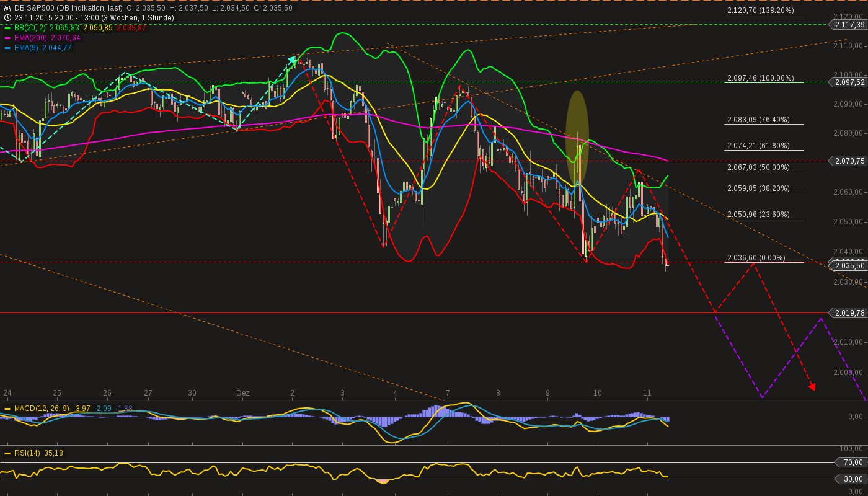Image resolution: width=868 pixels, height=496 pixels.
Task: Click the clock icon next to the date range
Action: (7, 18)
